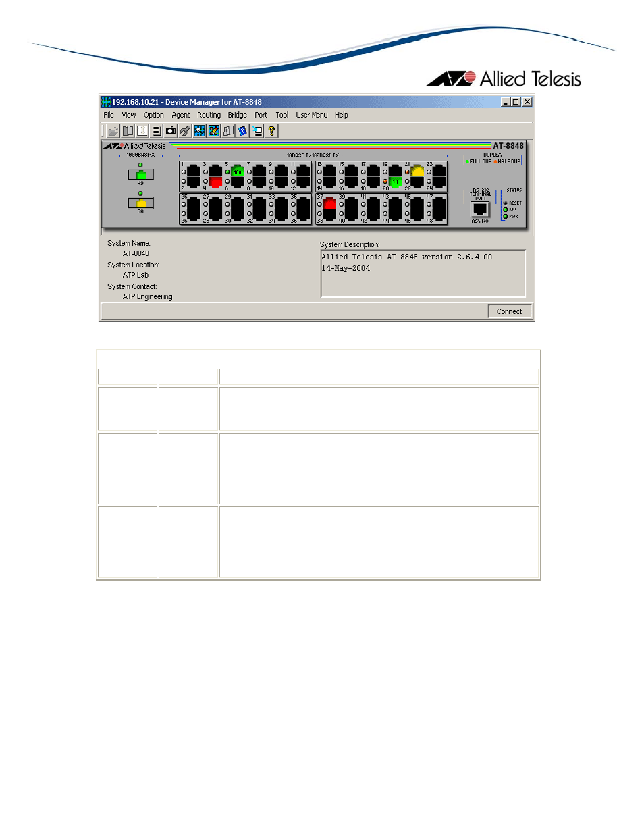Open the Routing menu
644x834 pixels.
tap(209, 115)
